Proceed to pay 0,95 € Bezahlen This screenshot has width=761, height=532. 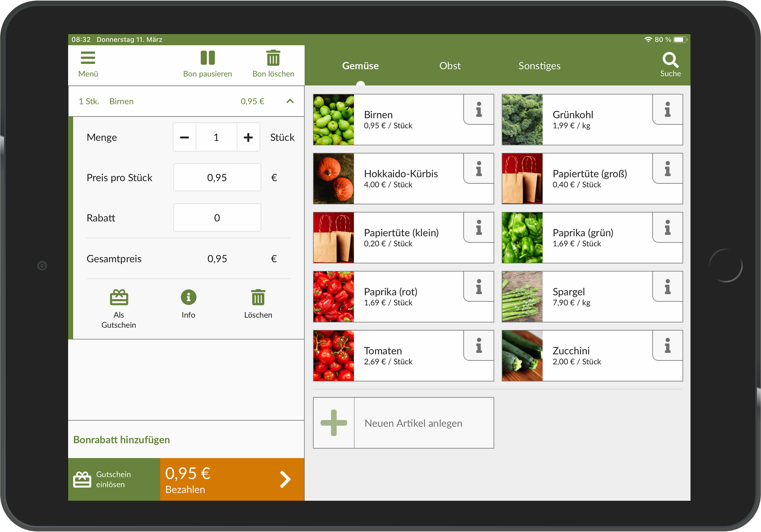[232, 479]
